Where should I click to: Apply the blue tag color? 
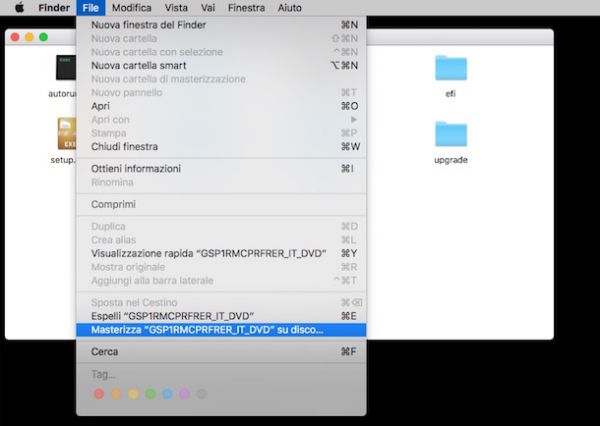point(167,394)
